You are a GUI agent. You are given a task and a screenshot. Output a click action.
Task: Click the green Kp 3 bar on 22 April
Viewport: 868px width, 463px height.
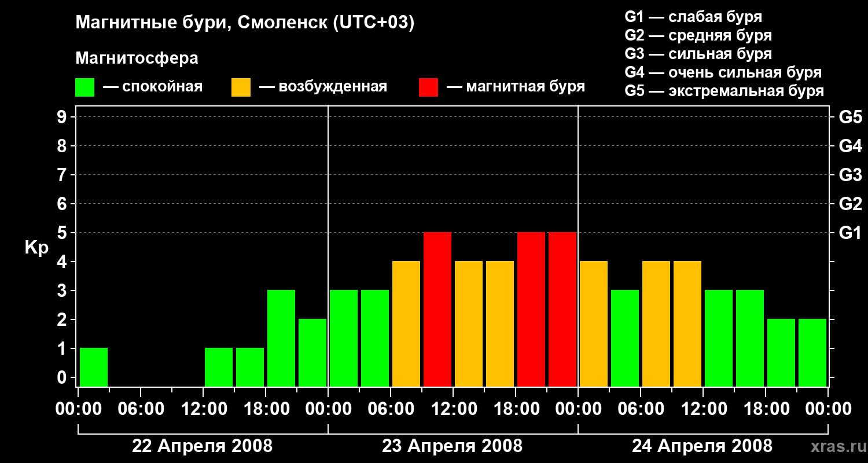tap(281, 338)
